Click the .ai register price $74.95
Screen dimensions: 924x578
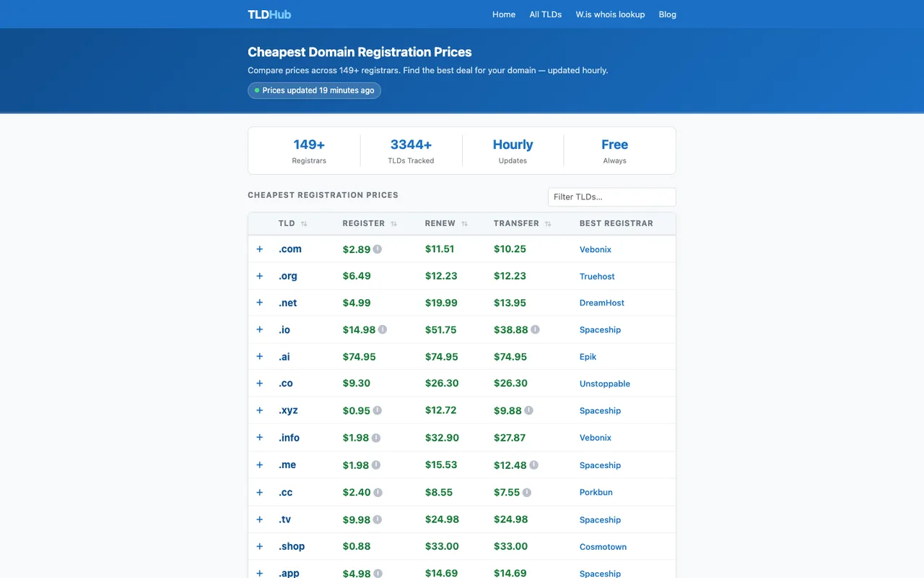coord(359,357)
